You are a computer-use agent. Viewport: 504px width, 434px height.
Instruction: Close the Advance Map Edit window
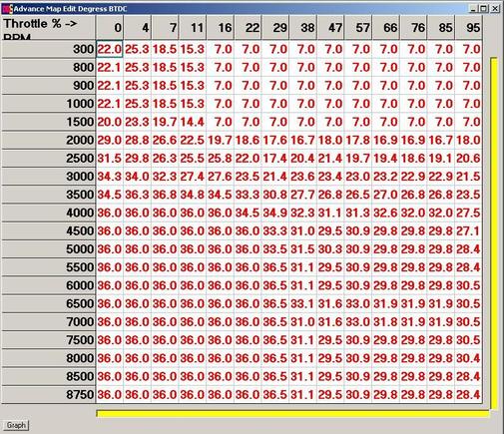tap(495, 9)
